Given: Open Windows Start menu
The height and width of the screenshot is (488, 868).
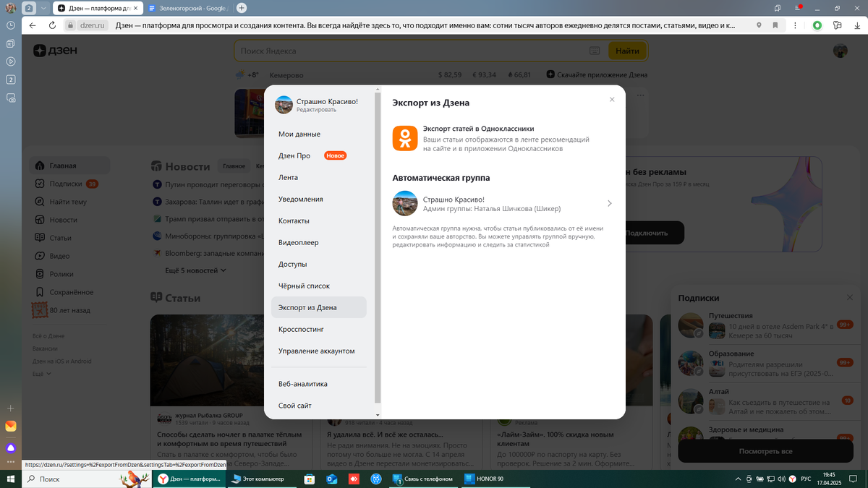Looking at the screenshot, I should coord(11,479).
